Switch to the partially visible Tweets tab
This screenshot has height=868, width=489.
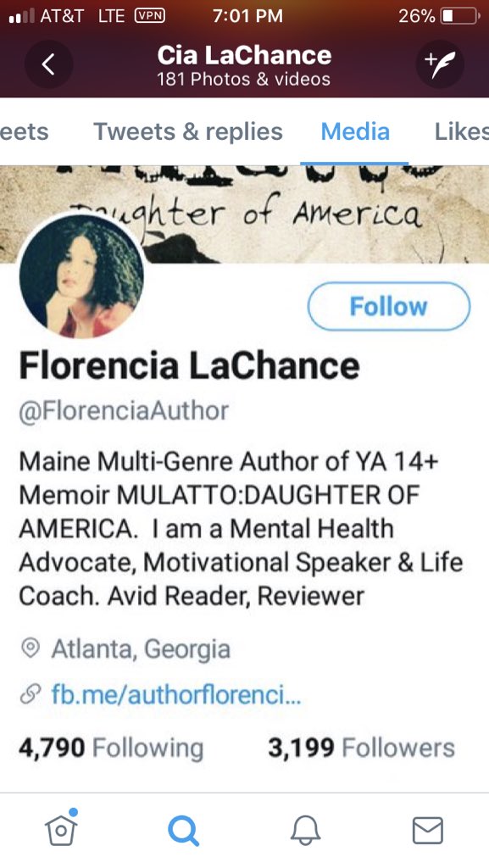click(25, 131)
